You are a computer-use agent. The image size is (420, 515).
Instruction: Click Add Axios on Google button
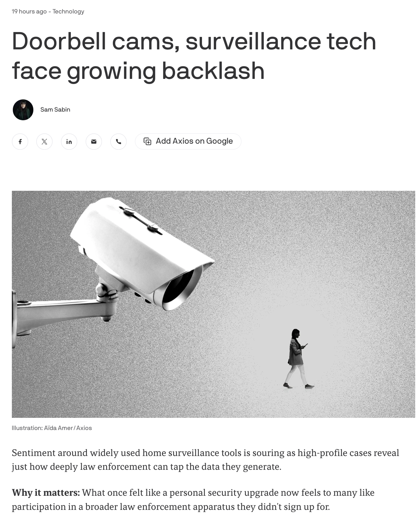(x=188, y=141)
